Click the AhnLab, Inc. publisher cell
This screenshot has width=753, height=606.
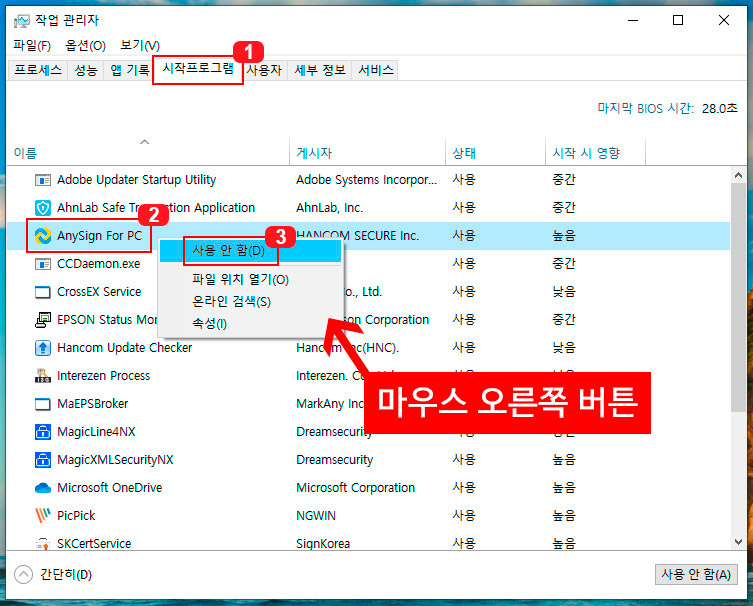329,208
